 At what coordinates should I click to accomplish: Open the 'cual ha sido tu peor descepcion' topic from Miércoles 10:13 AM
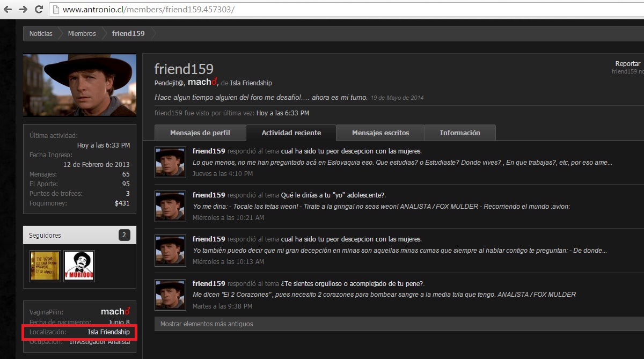pyautogui.click(x=351, y=239)
